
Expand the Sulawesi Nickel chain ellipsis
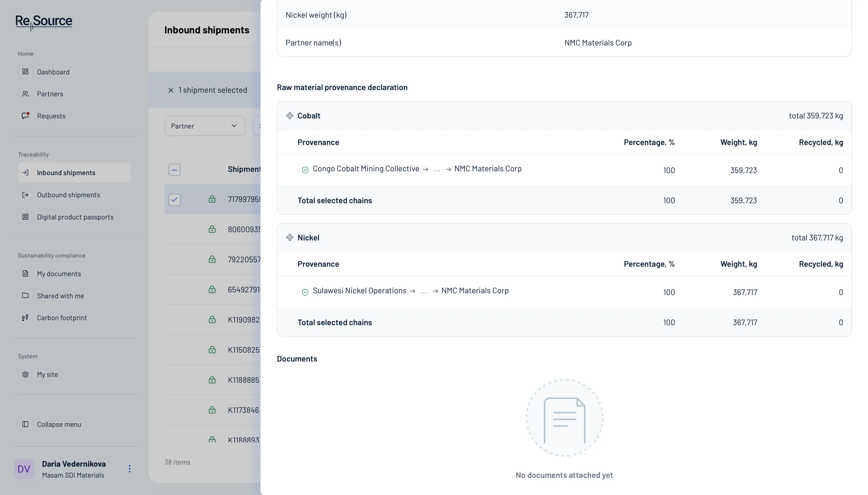pos(424,291)
